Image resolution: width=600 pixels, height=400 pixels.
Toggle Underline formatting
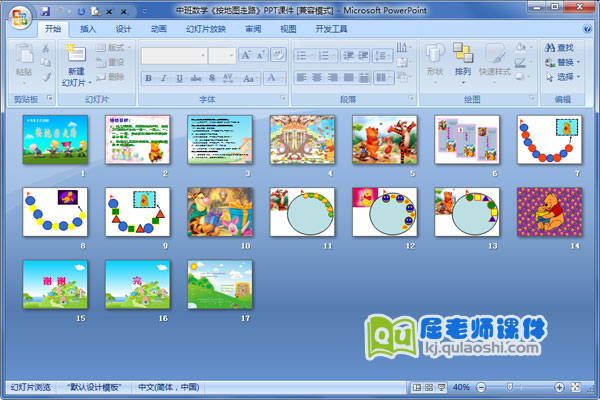click(179, 78)
